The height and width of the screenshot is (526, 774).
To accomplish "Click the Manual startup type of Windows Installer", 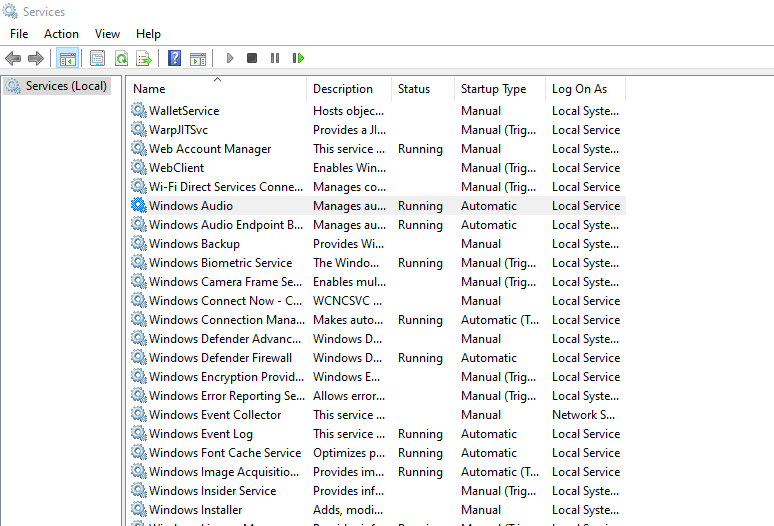I will tap(481, 510).
